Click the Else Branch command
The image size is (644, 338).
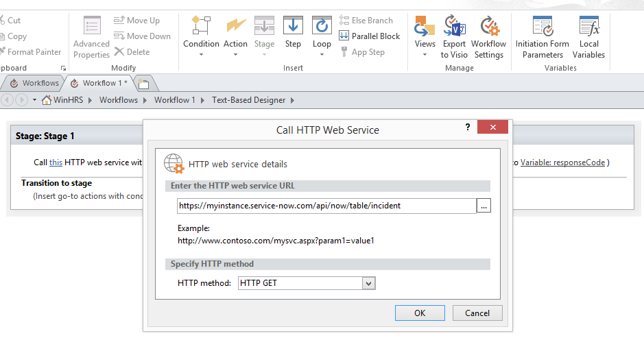pyautogui.click(x=366, y=20)
